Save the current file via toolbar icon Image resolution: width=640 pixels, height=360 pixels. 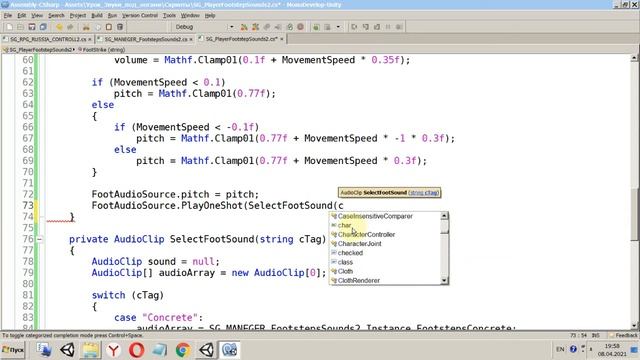pos(32,27)
